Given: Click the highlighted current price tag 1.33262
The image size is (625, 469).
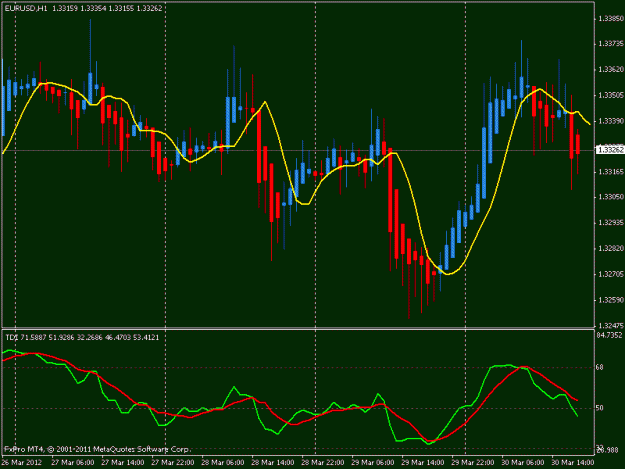Looking at the screenshot, I should [610, 150].
